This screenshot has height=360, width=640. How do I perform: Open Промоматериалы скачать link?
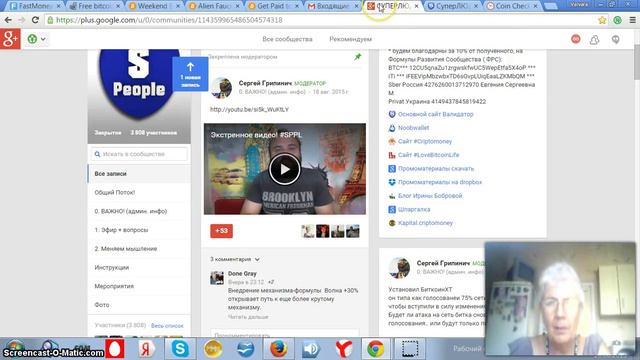pyautogui.click(x=436, y=169)
